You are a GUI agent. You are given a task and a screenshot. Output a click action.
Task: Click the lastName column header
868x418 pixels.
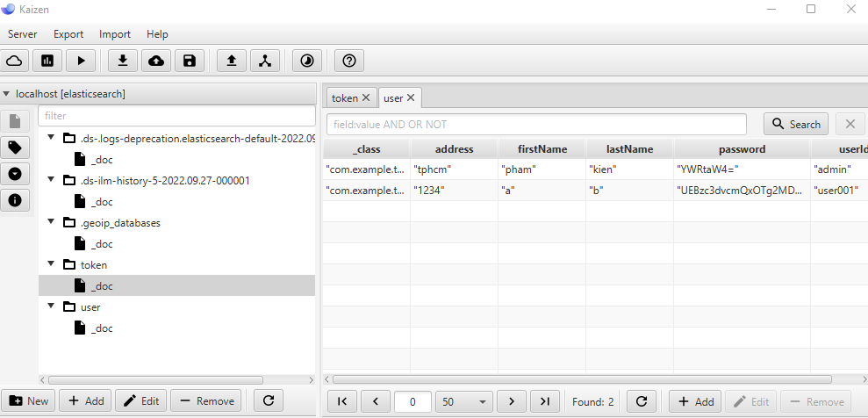pos(629,149)
